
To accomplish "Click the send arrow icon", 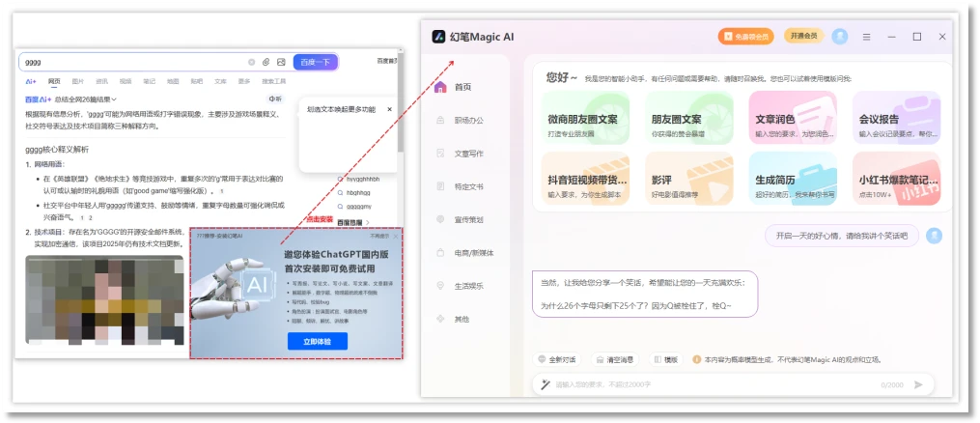I will click(918, 385).
